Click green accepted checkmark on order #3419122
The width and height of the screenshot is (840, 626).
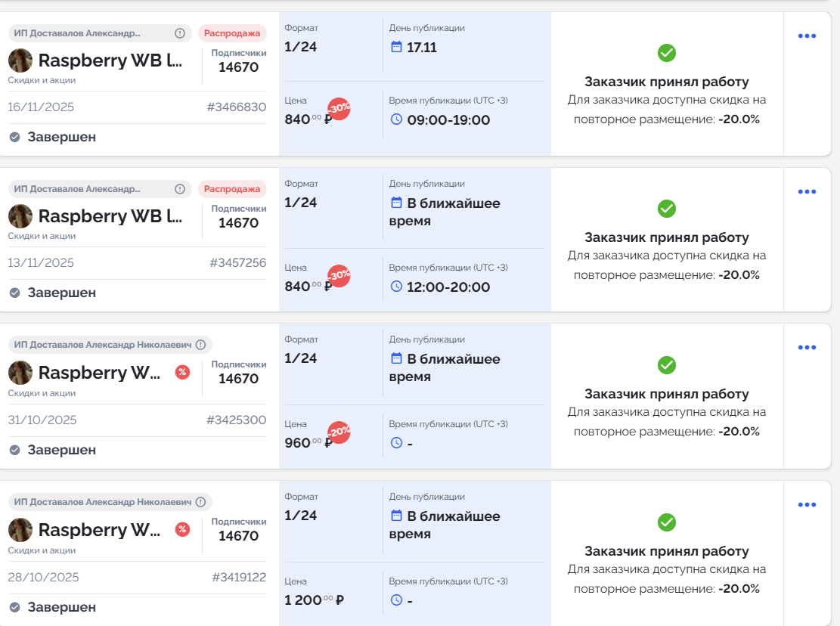[666, 522]
